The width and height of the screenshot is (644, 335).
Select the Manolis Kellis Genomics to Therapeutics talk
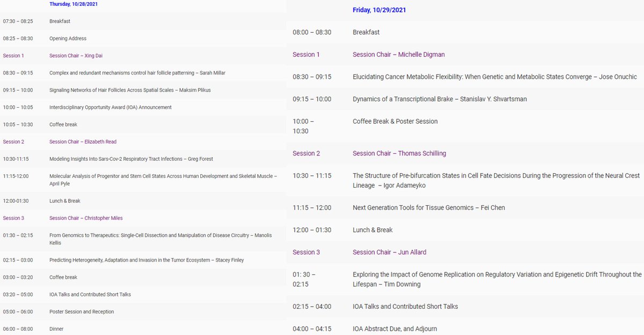tap(161, 239)
